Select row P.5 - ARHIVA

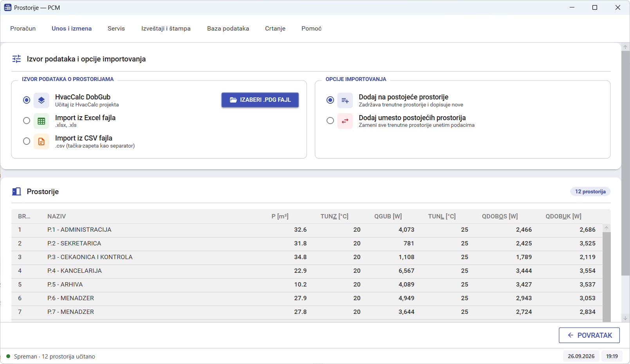307,285
